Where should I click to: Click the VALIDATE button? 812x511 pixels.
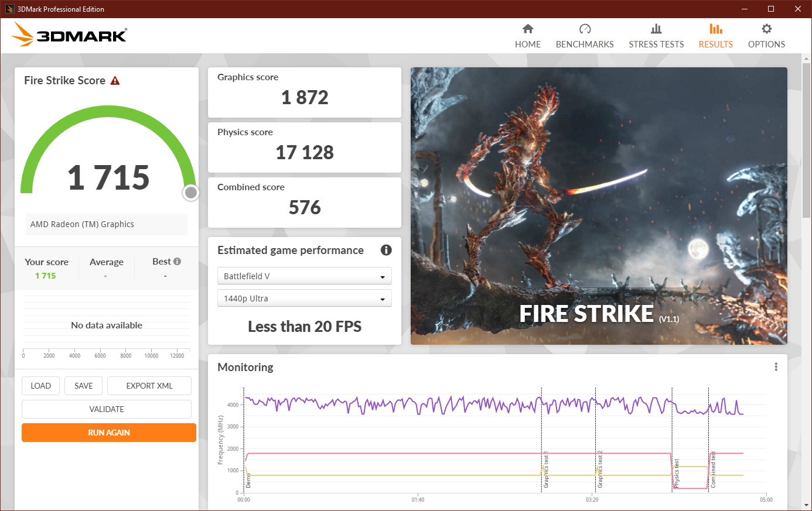coord(107,409)
